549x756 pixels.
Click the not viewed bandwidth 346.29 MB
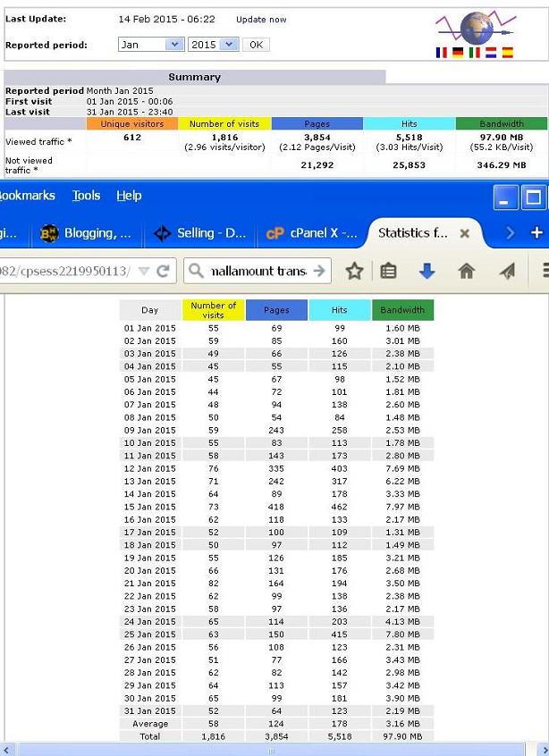pyautogui.click(x=502, y=165)
